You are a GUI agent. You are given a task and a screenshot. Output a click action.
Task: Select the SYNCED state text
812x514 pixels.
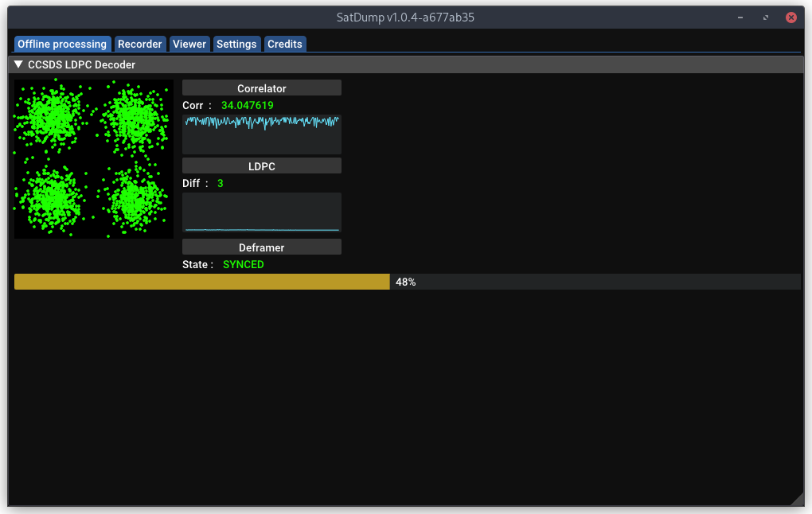pyautogui.click(x=244, y=264)
